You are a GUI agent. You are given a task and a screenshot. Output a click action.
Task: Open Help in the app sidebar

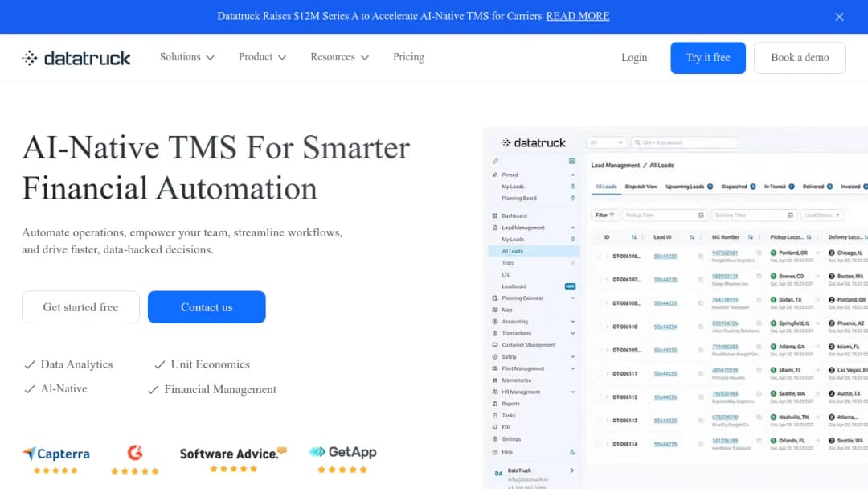[x=506, y=453]
